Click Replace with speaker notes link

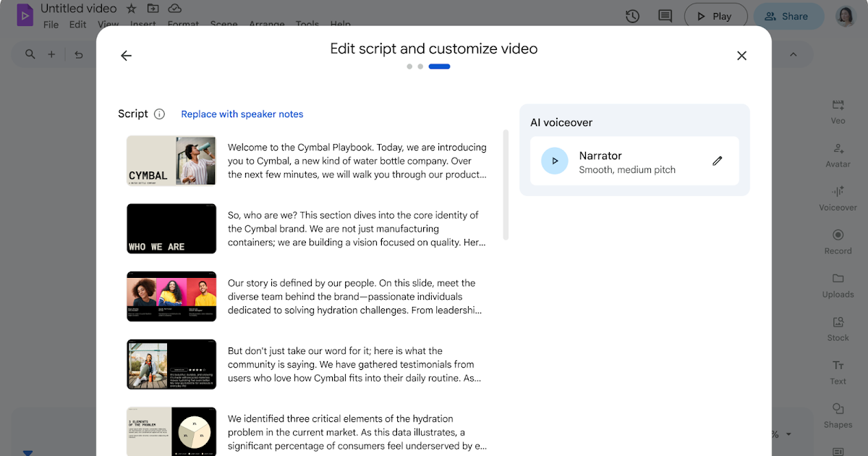point(242,114)
